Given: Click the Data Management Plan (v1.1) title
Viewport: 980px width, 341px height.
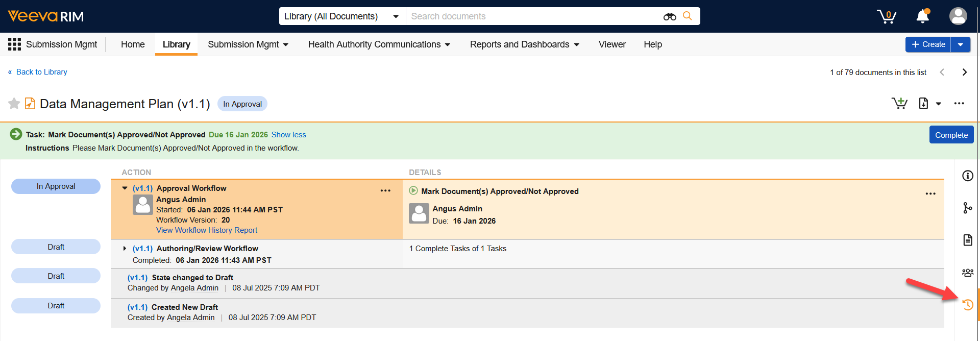Looking at the screenshot, I should pyautogui.click(x=125, y=104).
